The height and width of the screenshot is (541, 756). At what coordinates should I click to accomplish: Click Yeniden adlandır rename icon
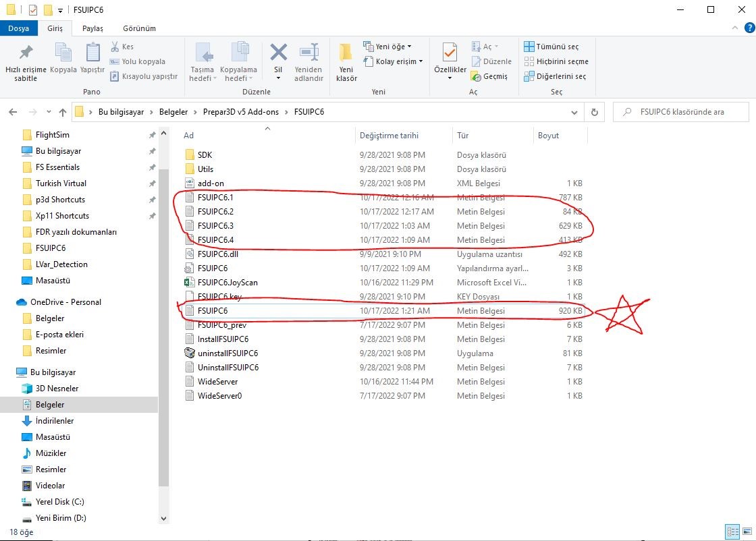308,63
